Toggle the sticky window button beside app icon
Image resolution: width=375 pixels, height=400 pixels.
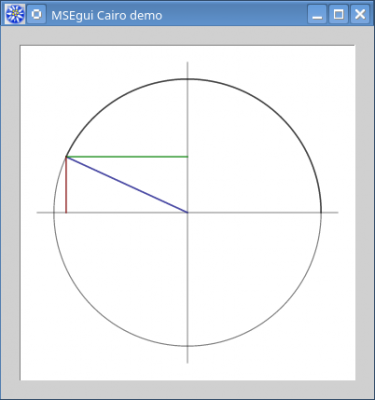[x=36, y=14]
